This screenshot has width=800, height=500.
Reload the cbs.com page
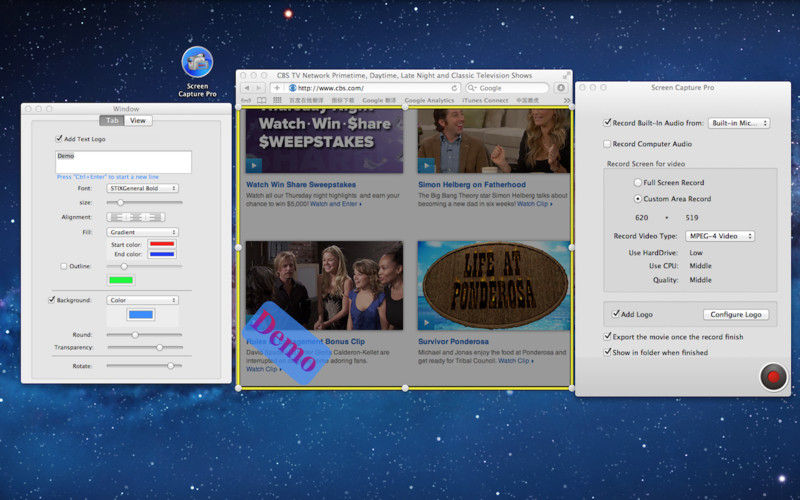454,88
